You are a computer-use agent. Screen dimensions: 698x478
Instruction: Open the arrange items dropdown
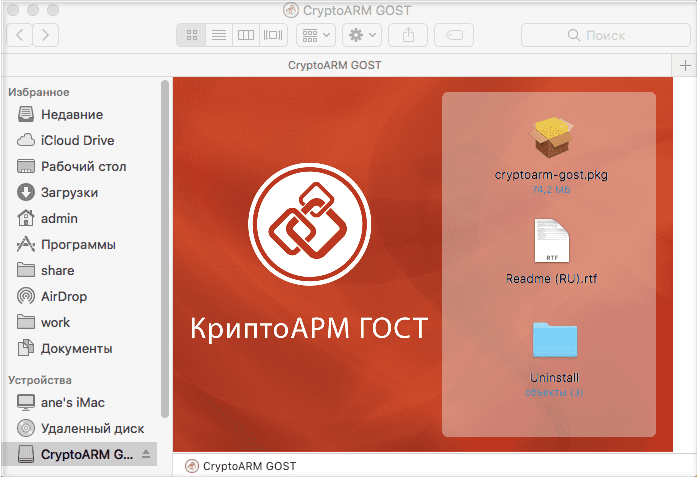[316, 35]
